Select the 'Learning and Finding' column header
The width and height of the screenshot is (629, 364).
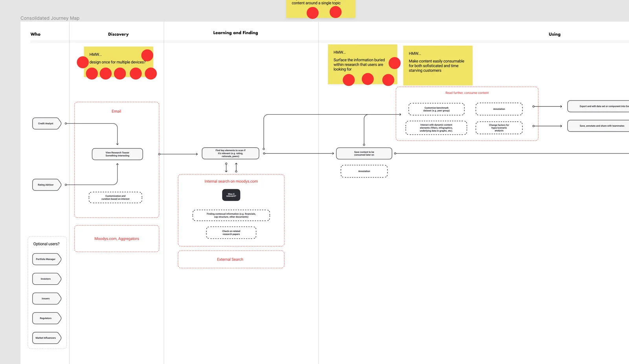235,33
